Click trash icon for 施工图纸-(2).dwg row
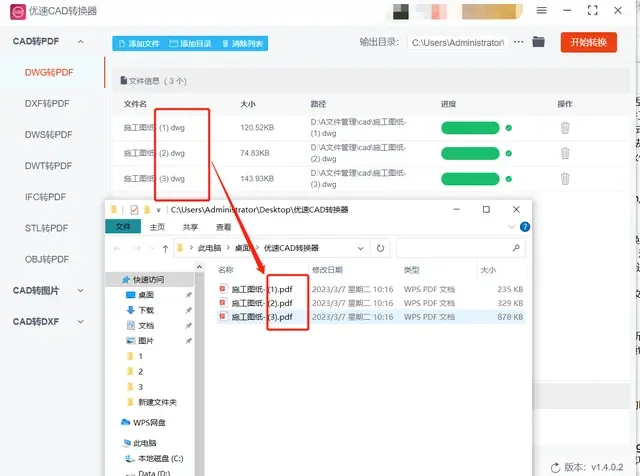 [x=565, y=153]
